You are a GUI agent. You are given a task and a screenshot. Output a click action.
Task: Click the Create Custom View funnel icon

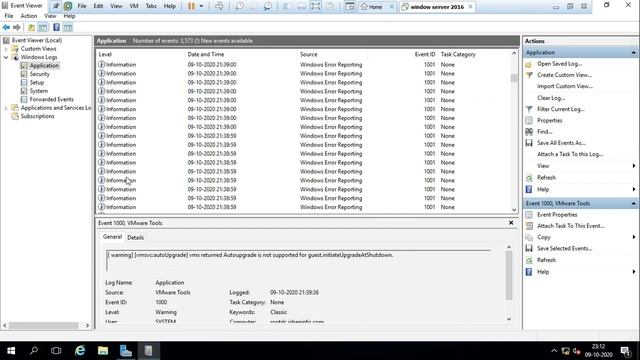tap(529, 75)
